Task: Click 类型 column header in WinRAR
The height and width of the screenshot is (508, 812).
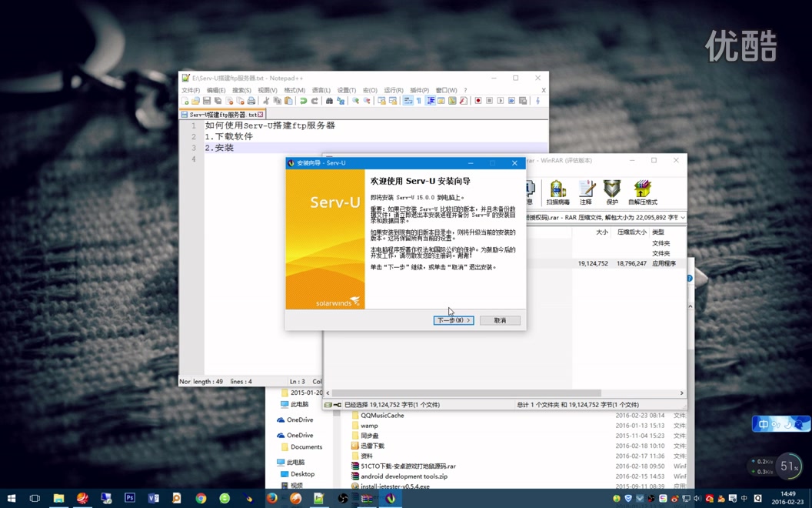Action: pyautogui.click(x=658, y=232)
